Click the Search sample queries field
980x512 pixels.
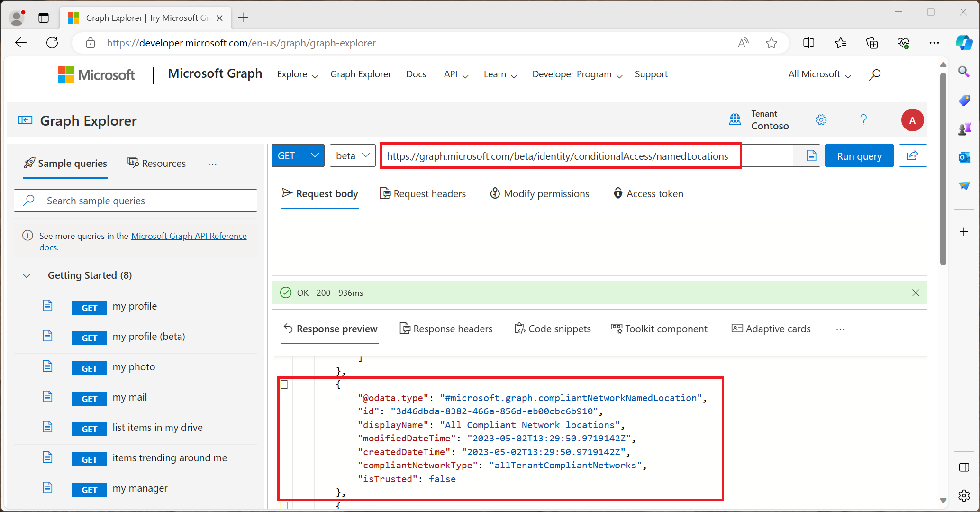point(136,200)
